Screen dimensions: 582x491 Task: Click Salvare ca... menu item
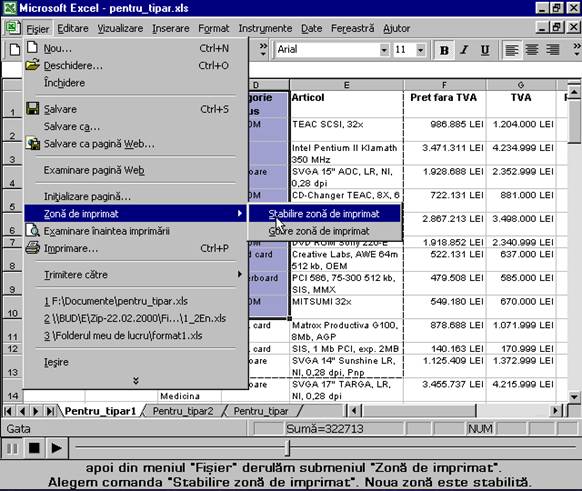point(135,126)
